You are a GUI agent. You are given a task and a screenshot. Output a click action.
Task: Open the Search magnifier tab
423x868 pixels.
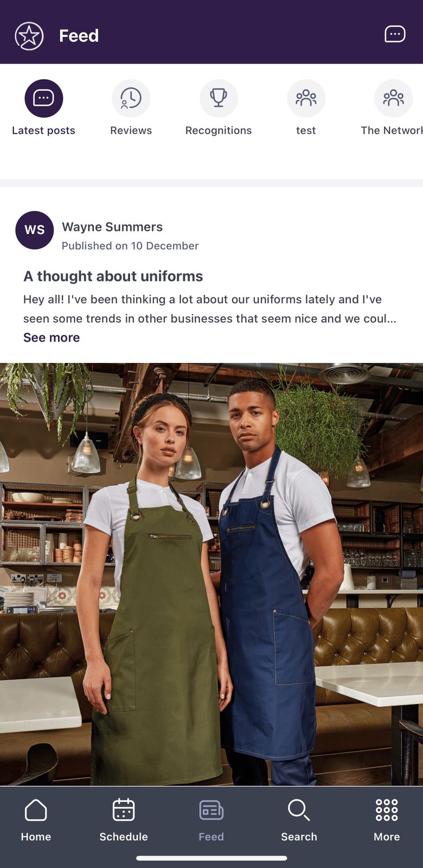pos(299,820)
